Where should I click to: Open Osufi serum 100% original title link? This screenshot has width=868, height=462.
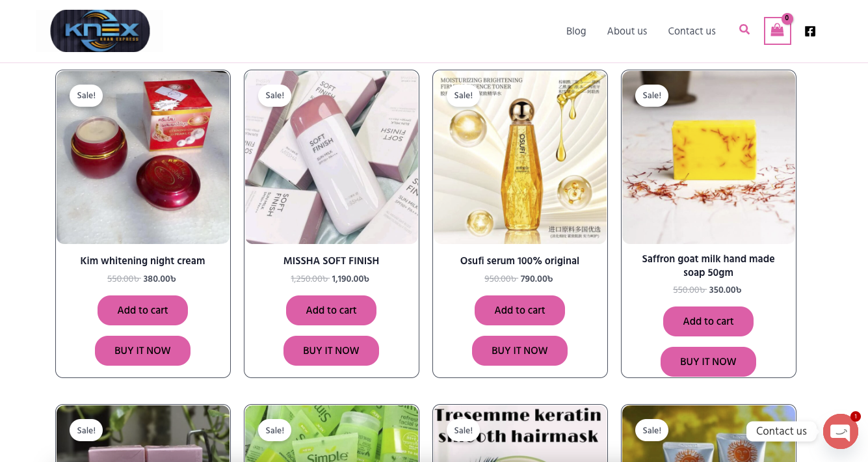(x=519, y=261)
